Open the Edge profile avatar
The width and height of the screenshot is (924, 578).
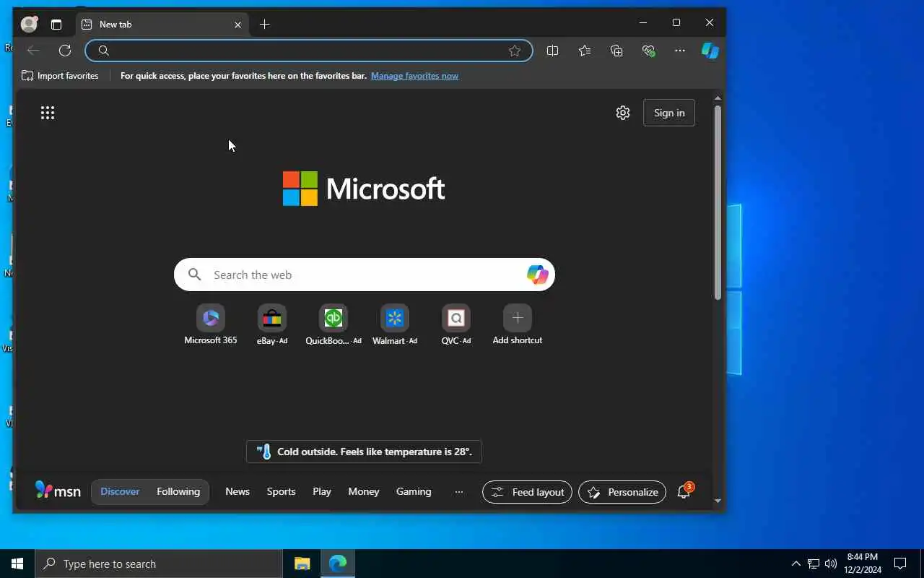click(x=29, y=24)
